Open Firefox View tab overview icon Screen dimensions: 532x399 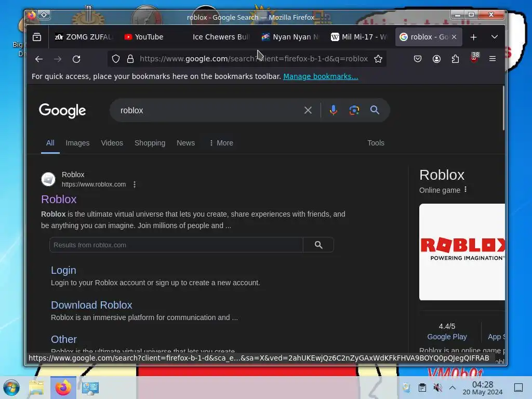point(37,37)
